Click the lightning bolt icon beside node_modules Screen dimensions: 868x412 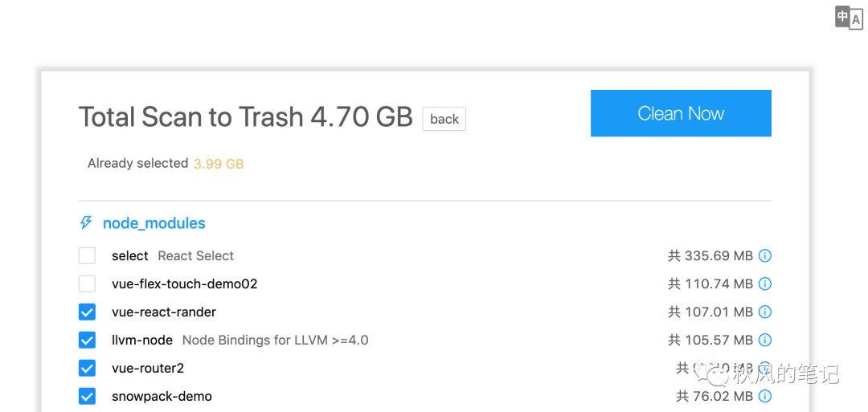[x=86, y=223]
